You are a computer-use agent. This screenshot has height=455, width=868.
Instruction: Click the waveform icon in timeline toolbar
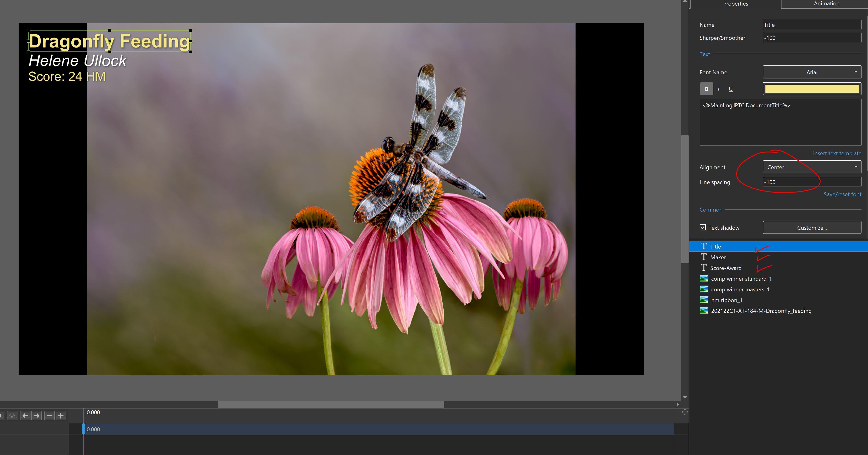click(13, 415)
